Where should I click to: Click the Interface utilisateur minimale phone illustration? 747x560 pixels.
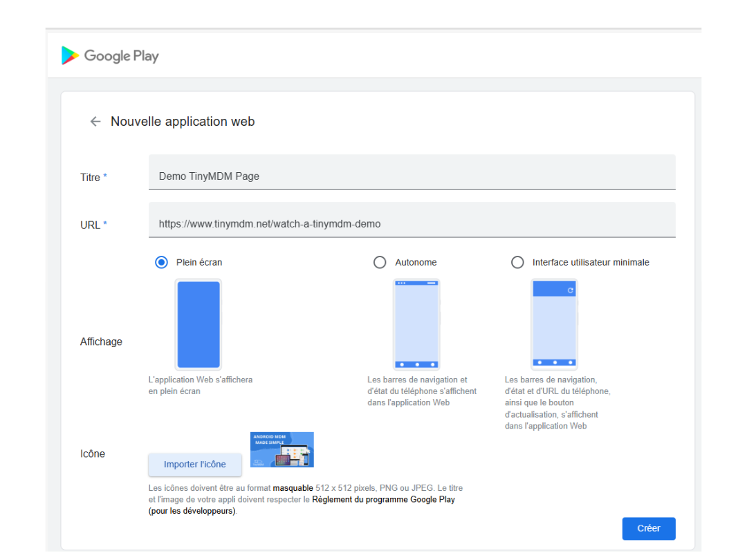tap(555, 324)
